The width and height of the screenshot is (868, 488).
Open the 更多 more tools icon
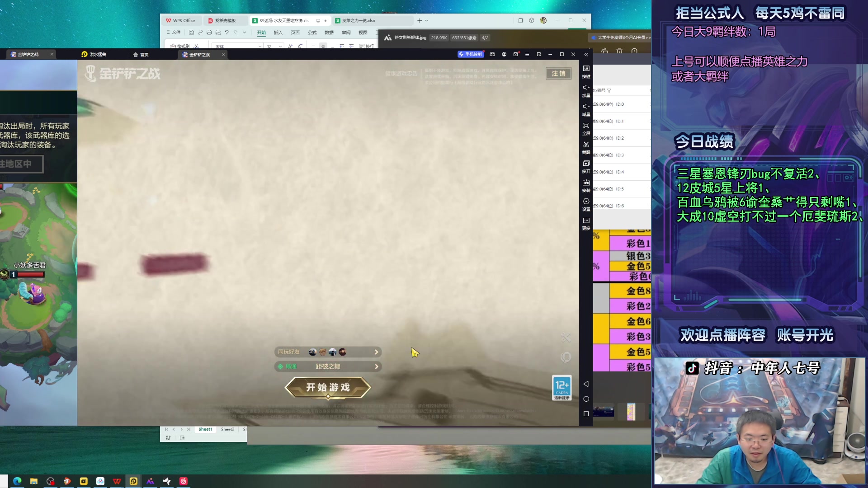tap(586, 223)
